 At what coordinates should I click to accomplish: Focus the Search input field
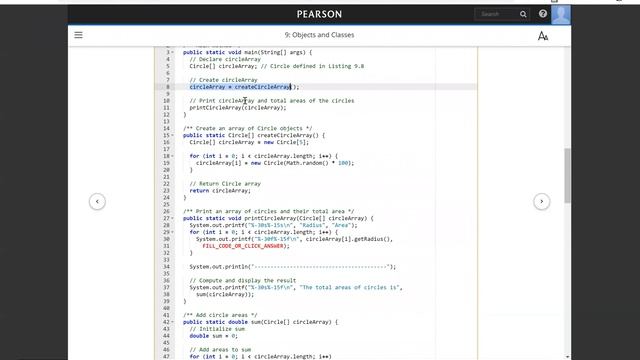(497, 14)
